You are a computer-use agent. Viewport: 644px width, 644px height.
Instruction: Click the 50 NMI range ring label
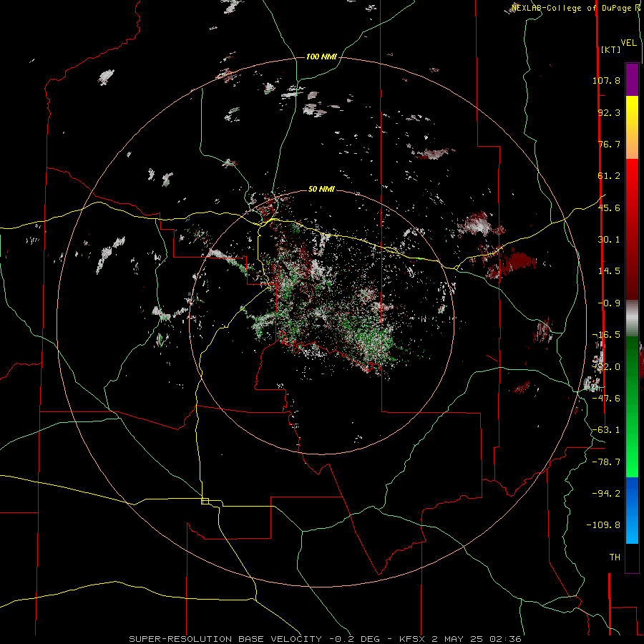321,189
